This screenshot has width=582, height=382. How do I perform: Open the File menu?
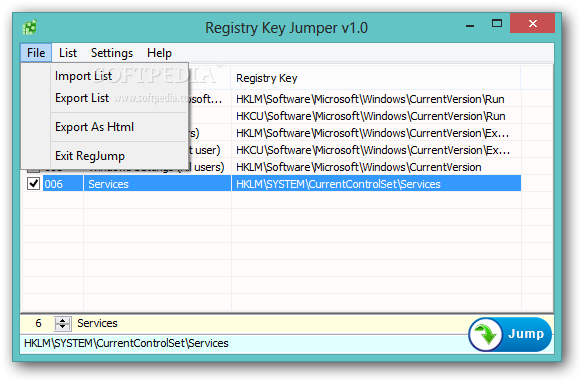click(36, 53)
